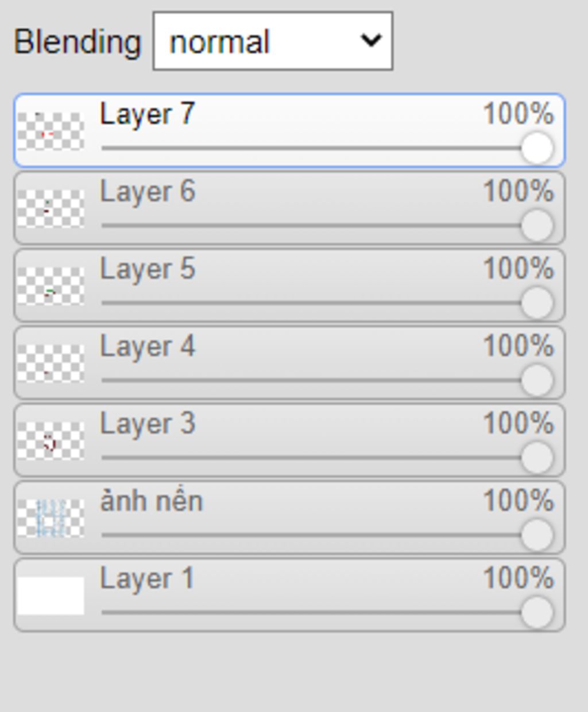The image size is (588, 712).
Task: Click the ảnh nền layer thumbnail
Action: coord(51,518)
